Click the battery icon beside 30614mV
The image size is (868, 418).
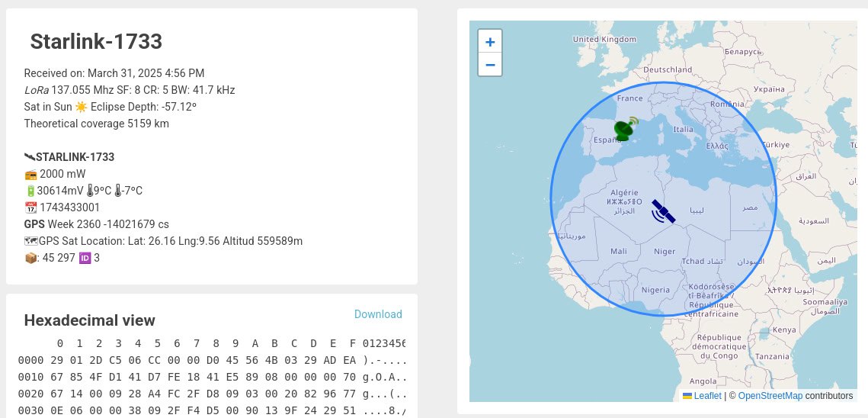[30, 191]
